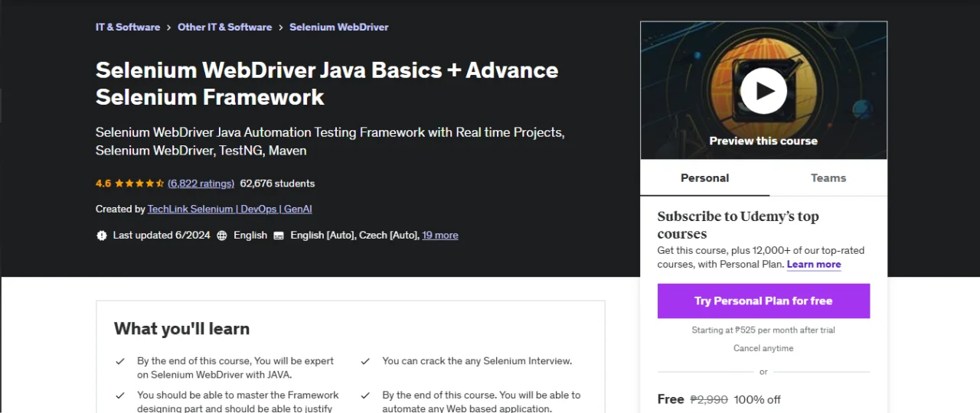Open the 6,822 ratings link
The width and height of the screenshot is (980, 413).
pyautogui.click(x=201, y=184)
